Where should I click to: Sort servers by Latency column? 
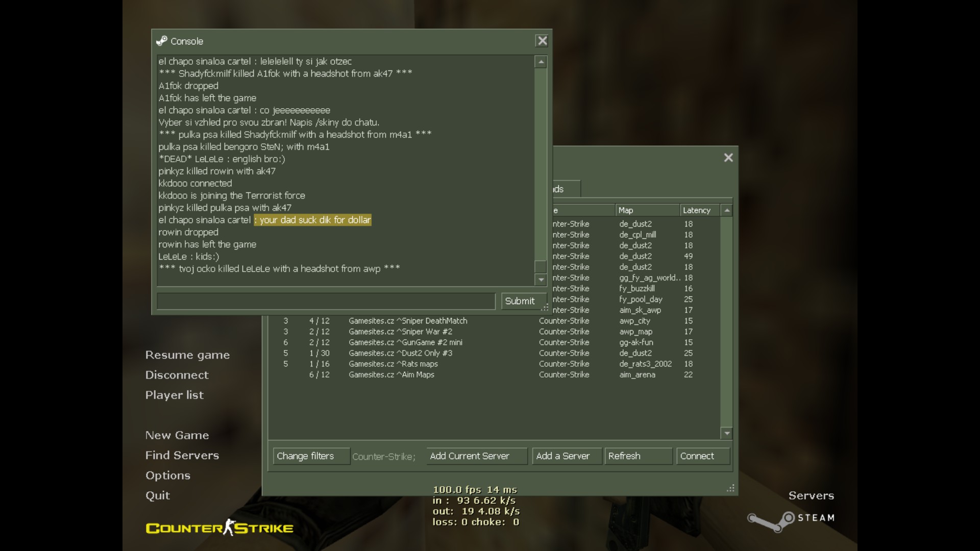coord(700,210)
